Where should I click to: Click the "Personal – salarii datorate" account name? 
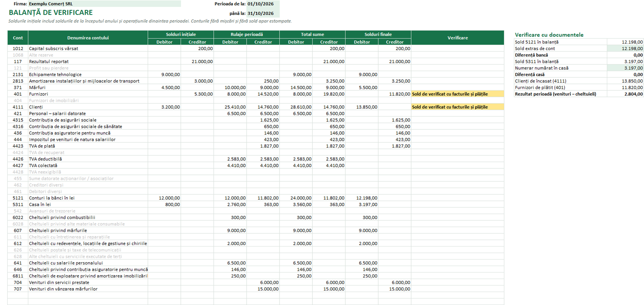pos(57,114)
